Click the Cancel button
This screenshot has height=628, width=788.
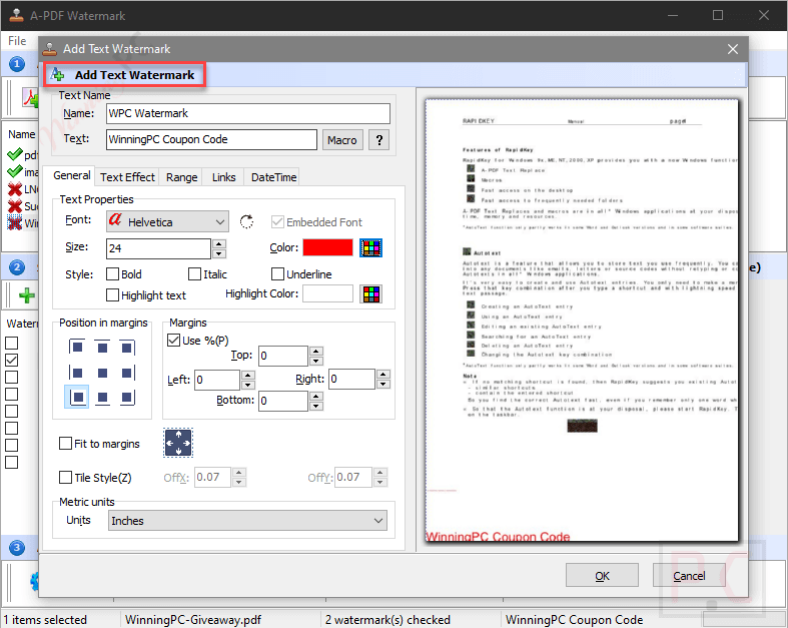click(689, 575)
